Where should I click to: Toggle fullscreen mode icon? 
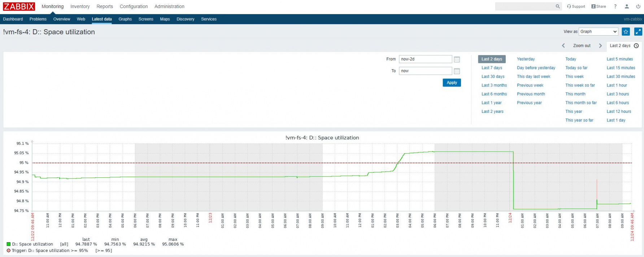pos(638,32)
